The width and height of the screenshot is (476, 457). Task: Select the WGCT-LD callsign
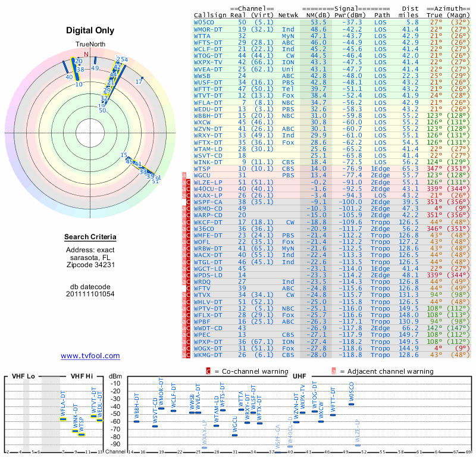(x=208, y=268)
